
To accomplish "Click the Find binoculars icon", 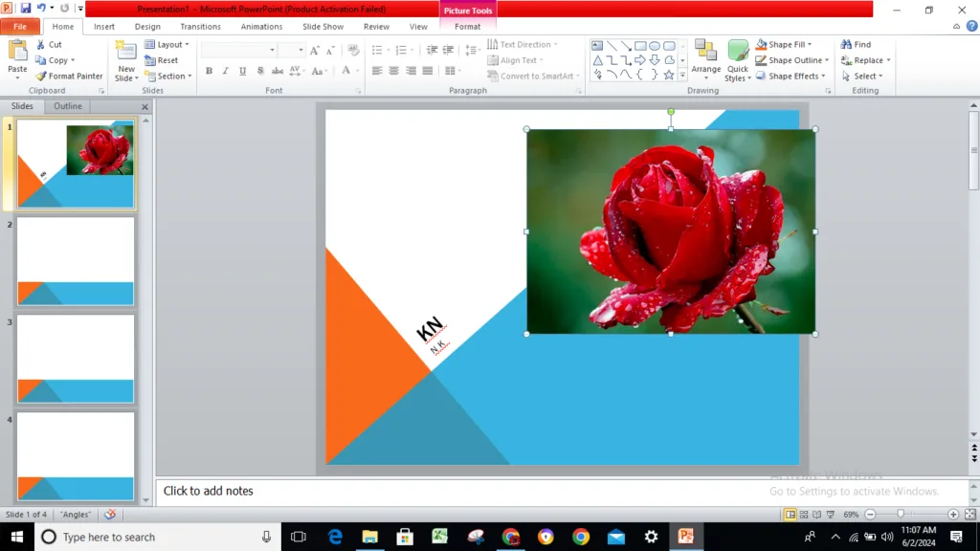I will [x=847, y=45].
